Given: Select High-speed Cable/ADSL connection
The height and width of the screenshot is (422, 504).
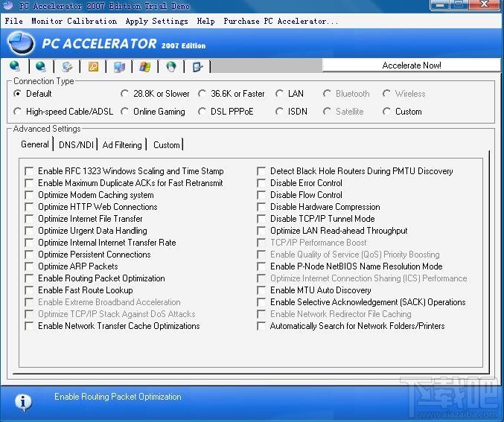Looking at the screenshot, I should click(63, 112).
